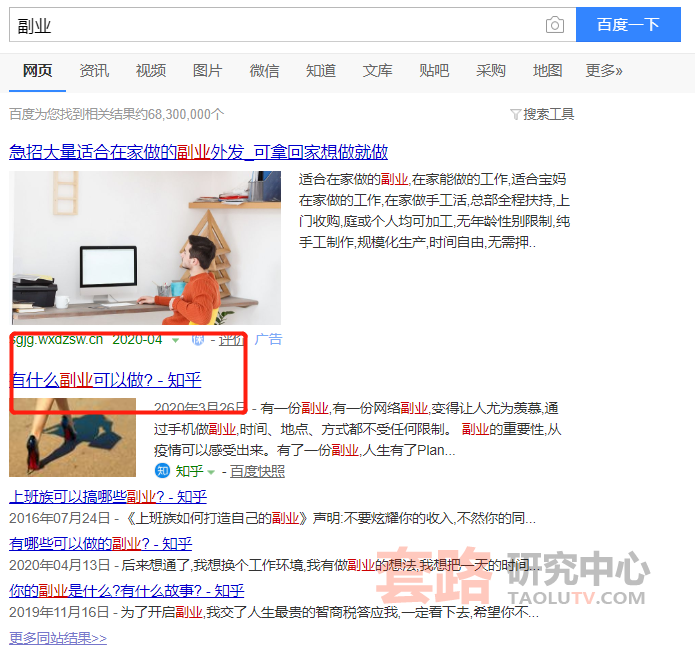
Task: Open the 百度快照 cached page link
Action: (x=258, y=471)
